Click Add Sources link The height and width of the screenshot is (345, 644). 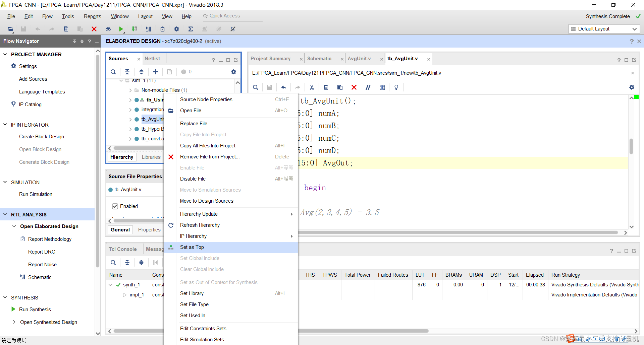point(33,79)
